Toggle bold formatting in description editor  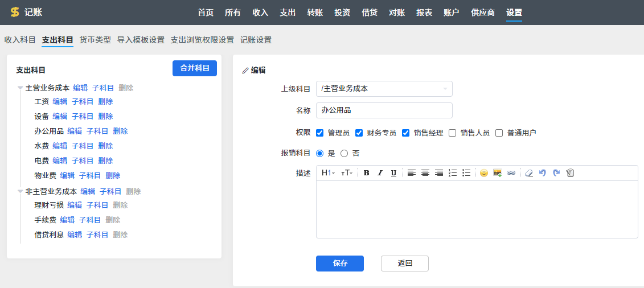point(367,173)
